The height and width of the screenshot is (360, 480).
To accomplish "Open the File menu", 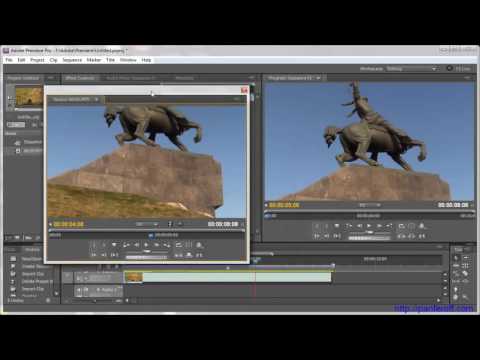I will [9, 60].
